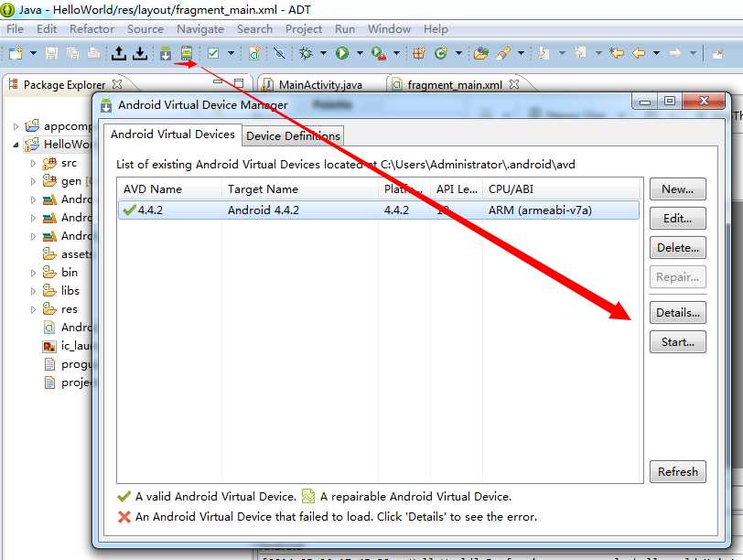Maximize the Package Explorer panel

click(x=239, y=84)
